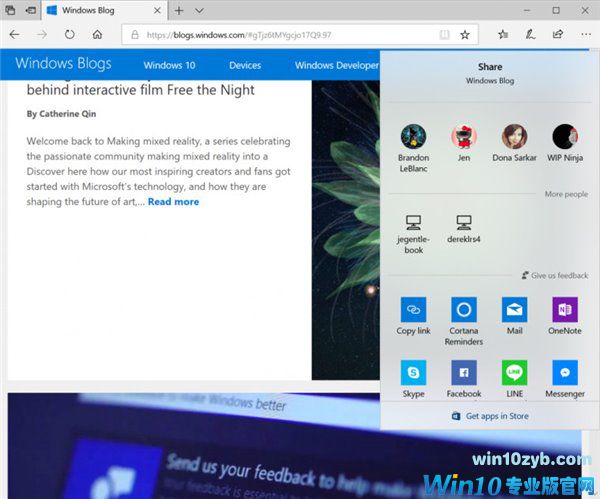Open the Home page icon

click(97, 34)
